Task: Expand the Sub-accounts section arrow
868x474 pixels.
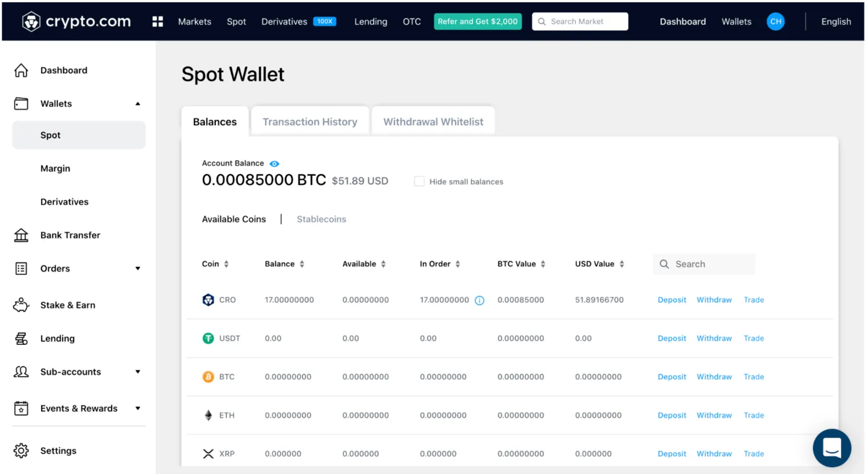Action: pos(138,372)
